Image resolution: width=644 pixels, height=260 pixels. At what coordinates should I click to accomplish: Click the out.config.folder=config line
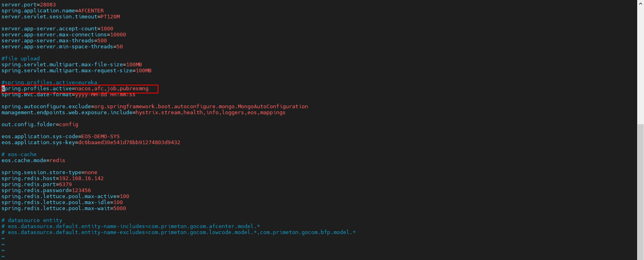click(x=40, y=125)
